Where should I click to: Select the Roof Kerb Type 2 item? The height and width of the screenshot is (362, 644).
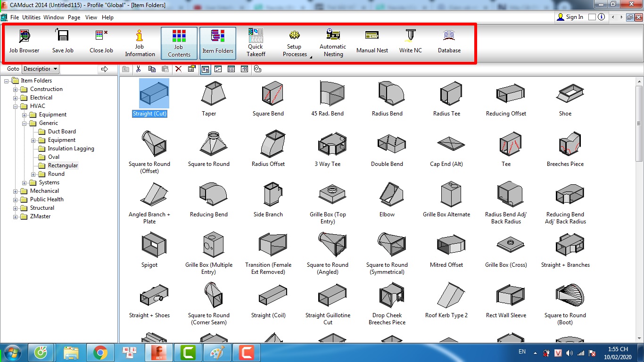[446, 300]
